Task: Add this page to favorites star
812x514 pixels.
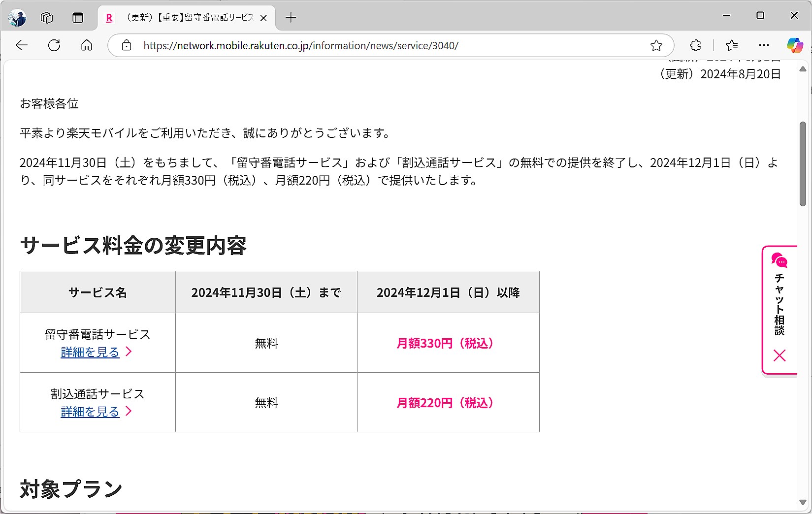Action: 656,45
